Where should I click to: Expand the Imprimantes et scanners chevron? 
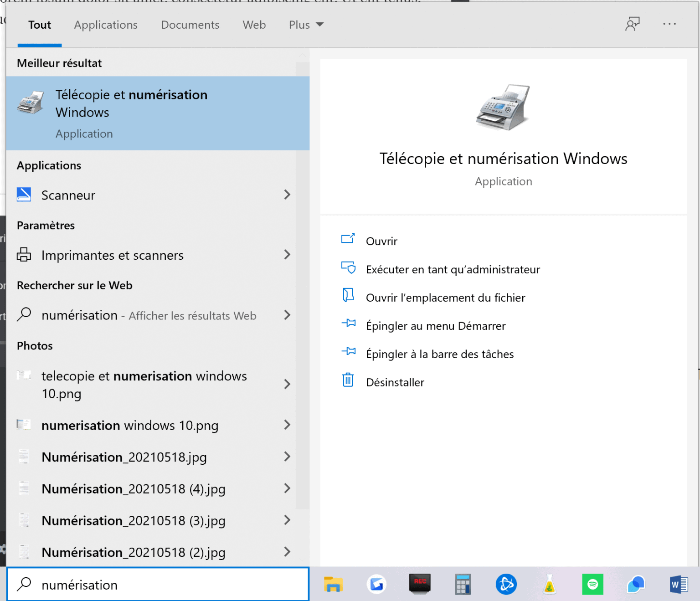click(287, 255)
